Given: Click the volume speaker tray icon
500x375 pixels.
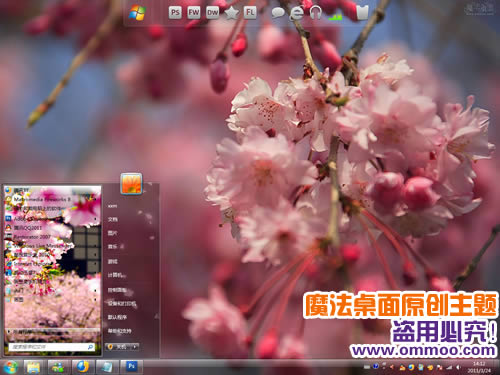Looking at the screenshot, I should pos(458,367).
